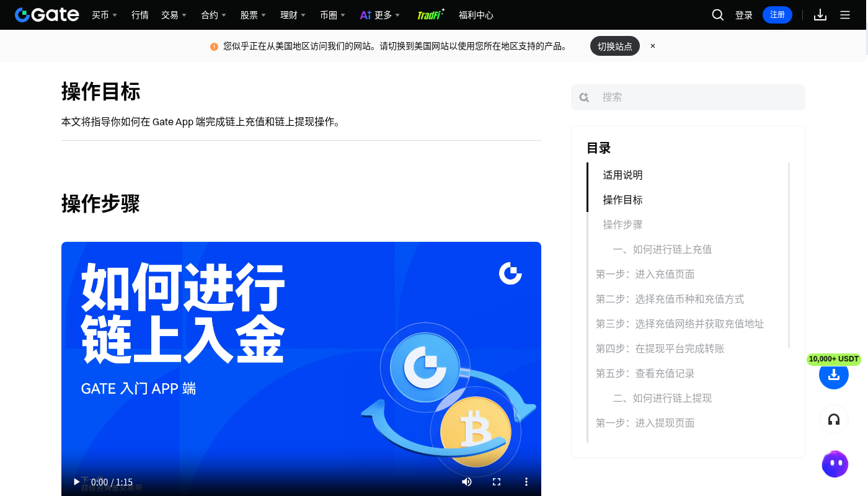This screenshot has width=868, height=496.
Task: Jump to 操作目标 in contents
Action: point(622,200)
